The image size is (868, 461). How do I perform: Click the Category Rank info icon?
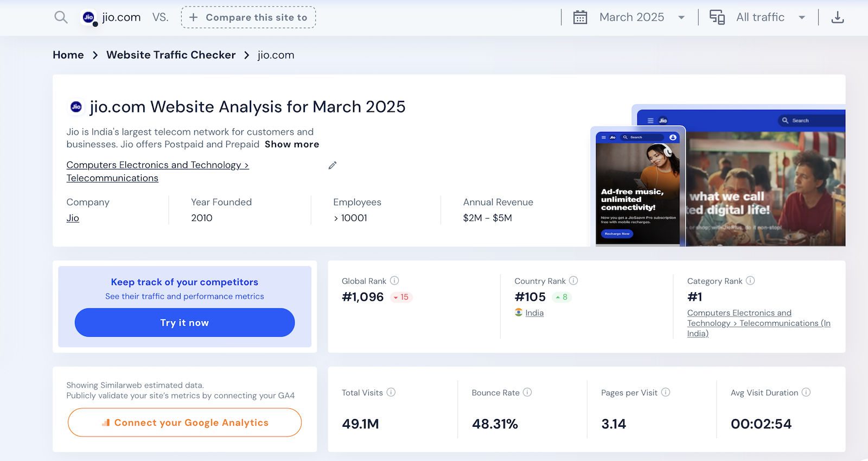tap(750, 281)
